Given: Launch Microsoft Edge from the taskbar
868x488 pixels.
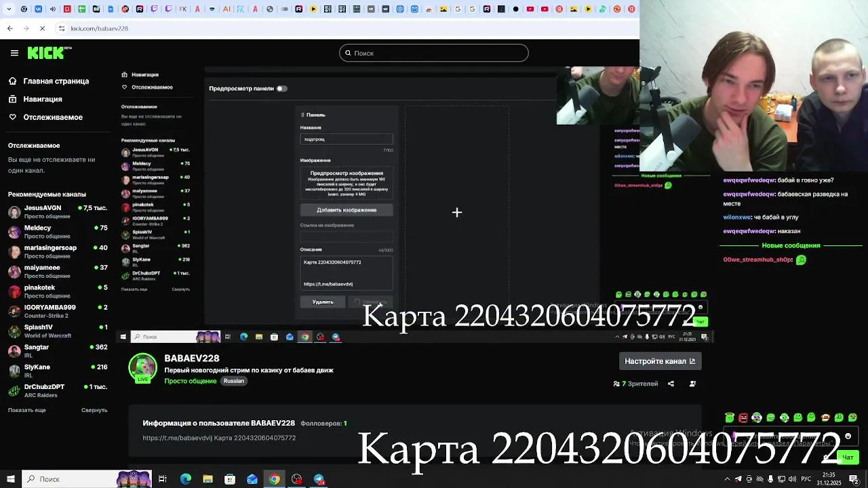Looking at the screenshot, I should tap(185, 479).
